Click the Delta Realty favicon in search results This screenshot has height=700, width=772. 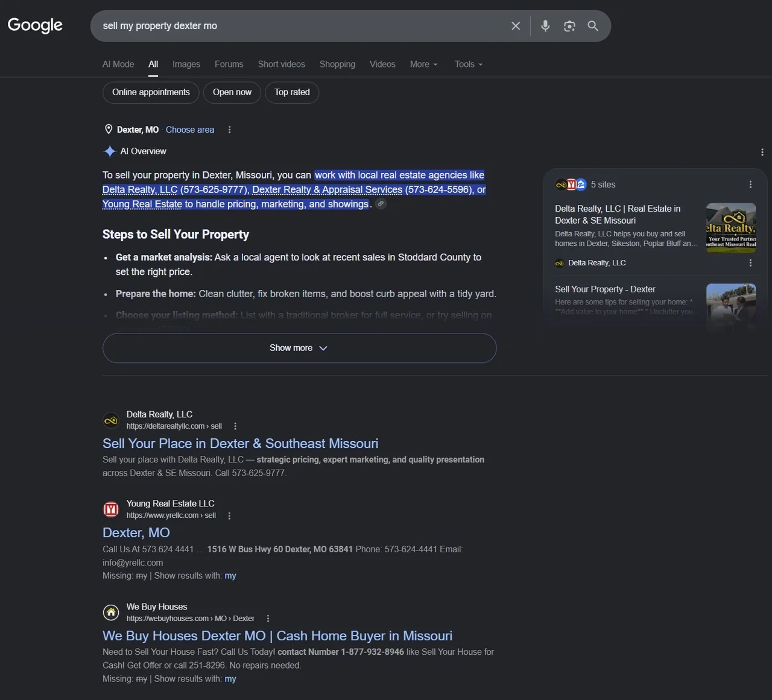(x=111, y=420)
